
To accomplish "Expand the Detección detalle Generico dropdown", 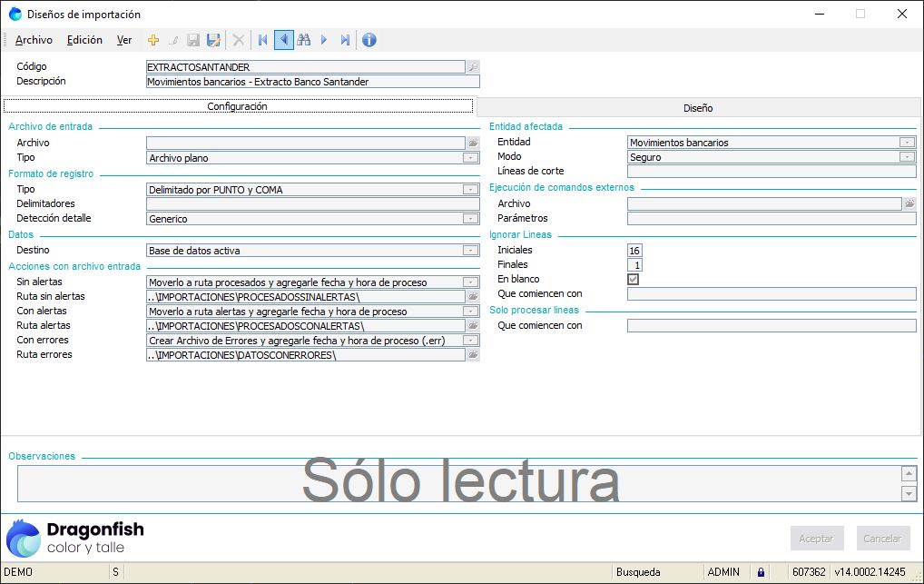I will pos(470,219).
